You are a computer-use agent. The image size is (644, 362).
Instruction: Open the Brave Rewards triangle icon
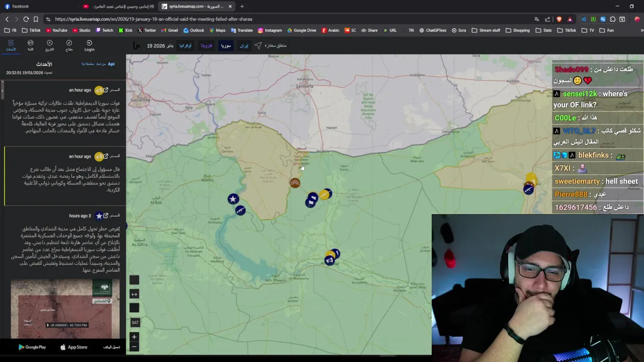pos(570,19)
